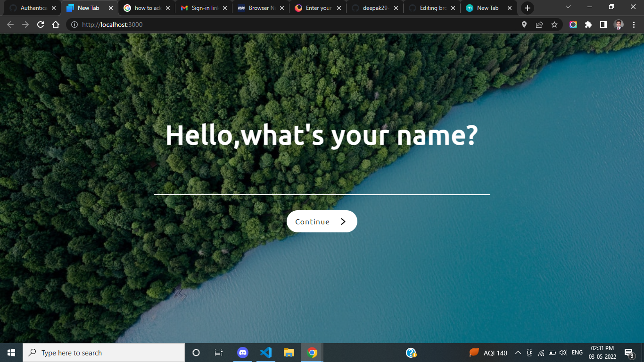Open the Wi-Fi network tray icon
Image resolution: width=644 pixels, height=362 pixels.
pyautogui.click(x=541, y=353)
